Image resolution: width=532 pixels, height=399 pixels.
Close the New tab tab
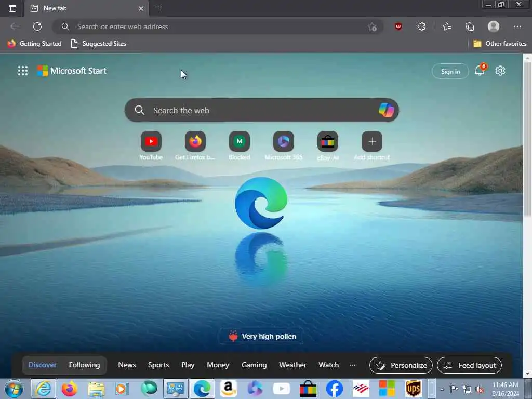coord(141,8)
